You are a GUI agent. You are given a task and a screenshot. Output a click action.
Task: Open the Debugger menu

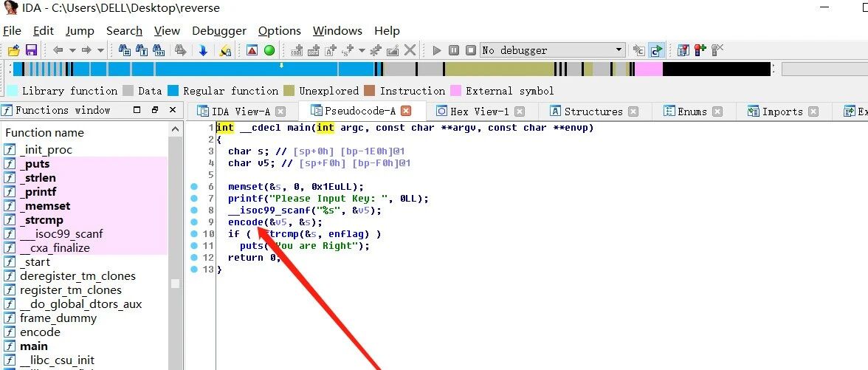pos(219,31)
